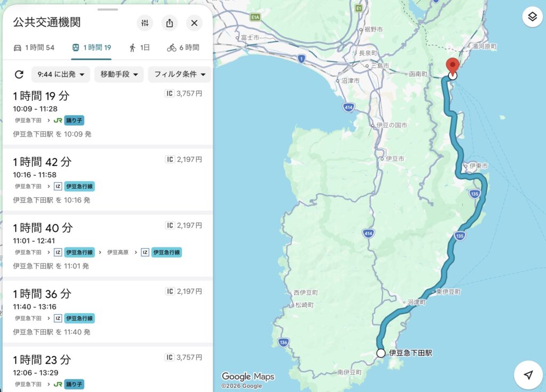Click 南伊豆町 map label
Image resolution: width=546 pixels, height=392 pixels.
click(350, 372)
